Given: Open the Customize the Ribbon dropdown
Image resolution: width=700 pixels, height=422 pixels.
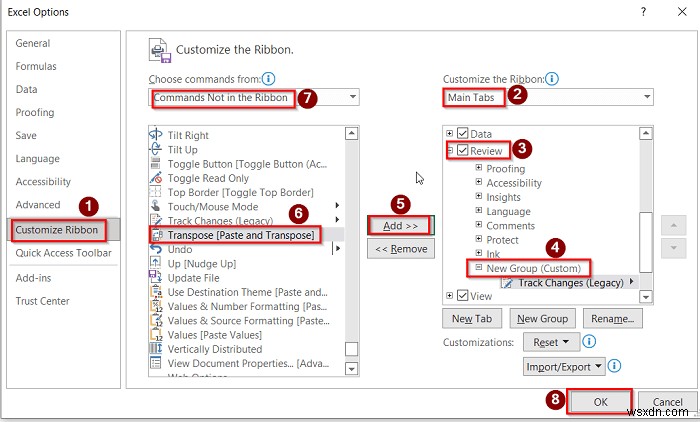Looking at the screenshot, I should 647,97.
